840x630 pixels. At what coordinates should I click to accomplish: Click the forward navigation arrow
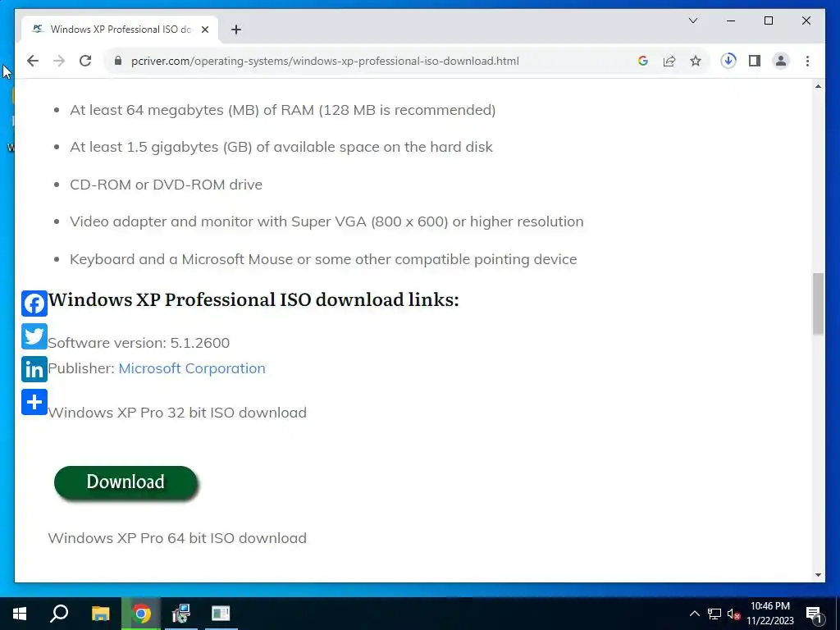[59, 61]
